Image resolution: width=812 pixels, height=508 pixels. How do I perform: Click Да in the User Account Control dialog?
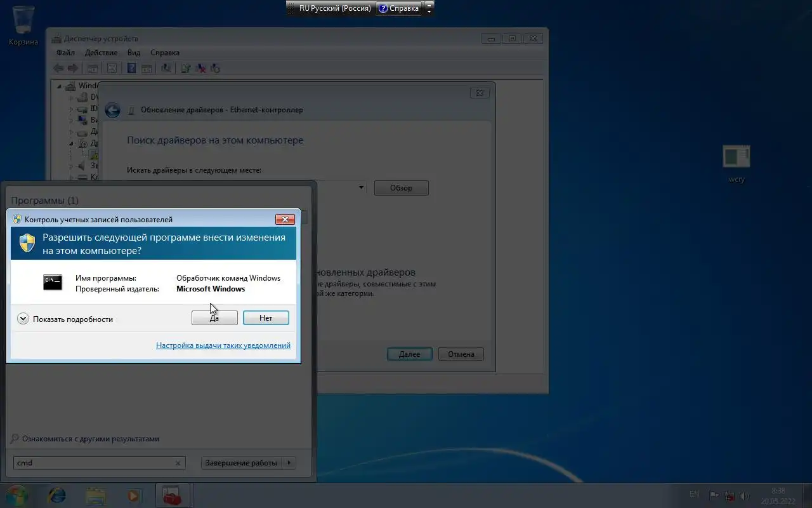click(214, 318)
